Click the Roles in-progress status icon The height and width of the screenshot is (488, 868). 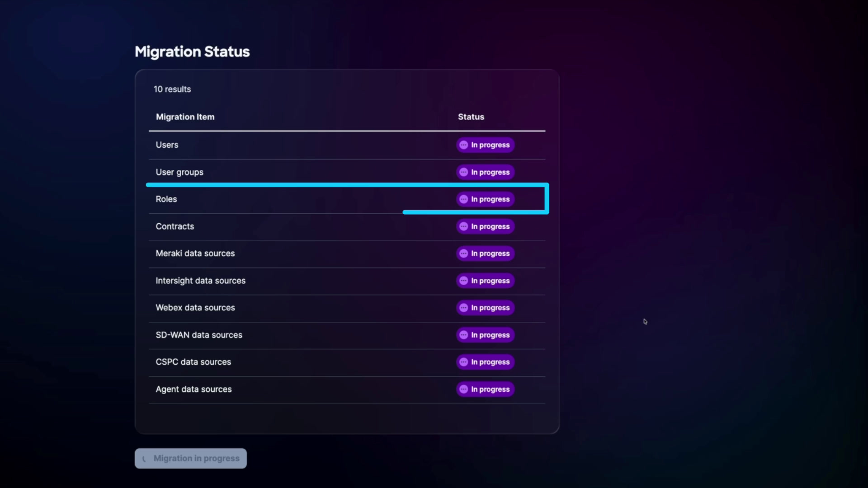click(463, 199)
